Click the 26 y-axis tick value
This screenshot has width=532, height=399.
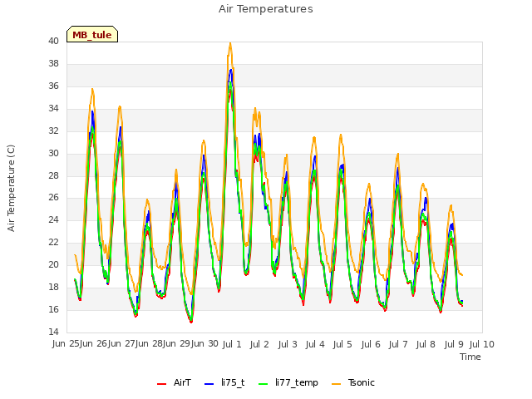click(53, 197)
